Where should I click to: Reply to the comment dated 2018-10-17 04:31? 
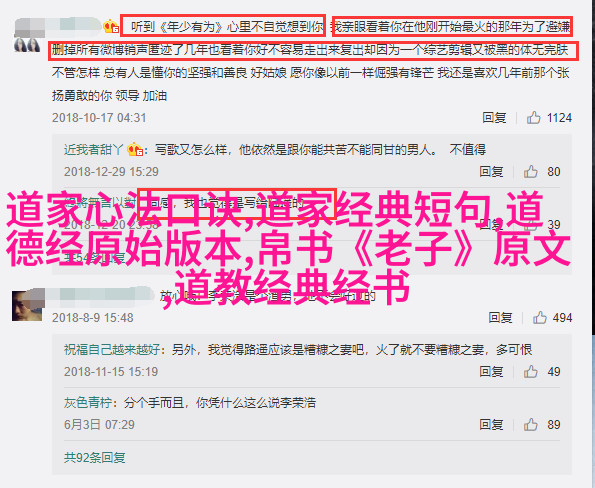click(x=494, y=118)
